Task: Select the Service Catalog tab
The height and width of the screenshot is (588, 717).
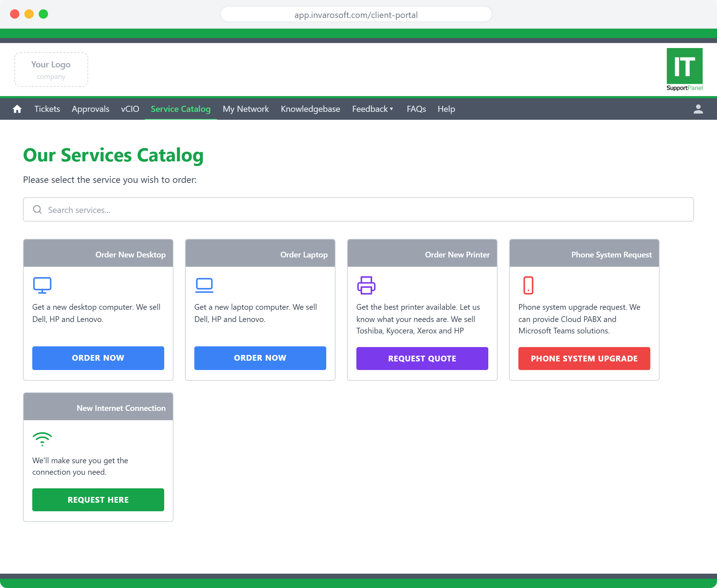Action: pyautogui.click(x=181, y=109)
